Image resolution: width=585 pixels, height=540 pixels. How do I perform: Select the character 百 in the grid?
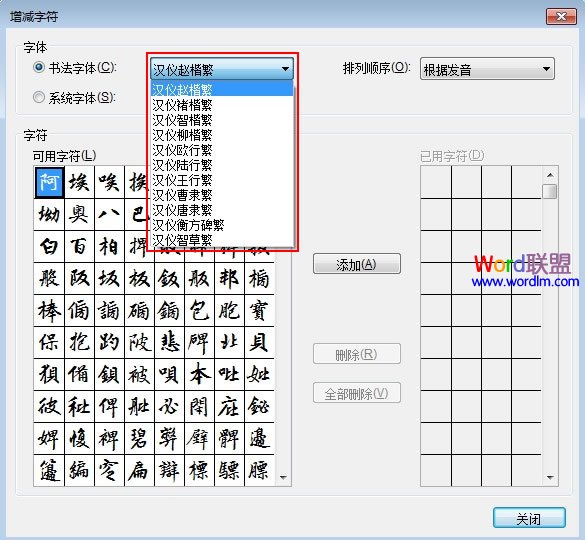point(79,247)
